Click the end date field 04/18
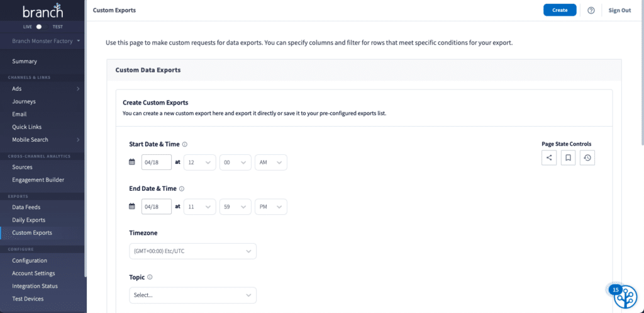The height and width of the screenshot is (313, 644). point(157,207)
